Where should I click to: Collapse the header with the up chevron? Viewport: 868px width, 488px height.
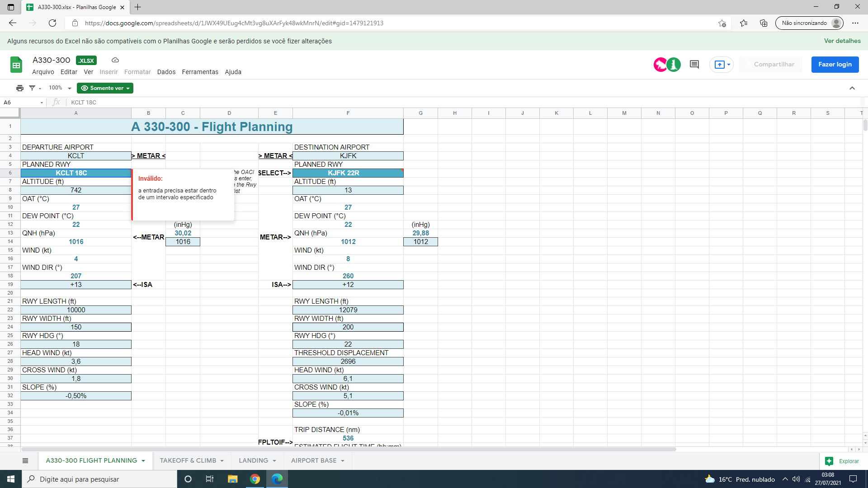tap(852, 88)
